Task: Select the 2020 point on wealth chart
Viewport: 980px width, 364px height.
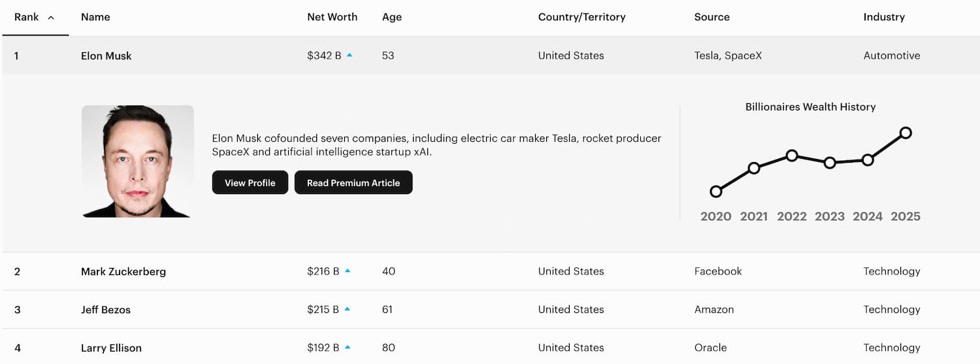Action: [x=716, y=191]
